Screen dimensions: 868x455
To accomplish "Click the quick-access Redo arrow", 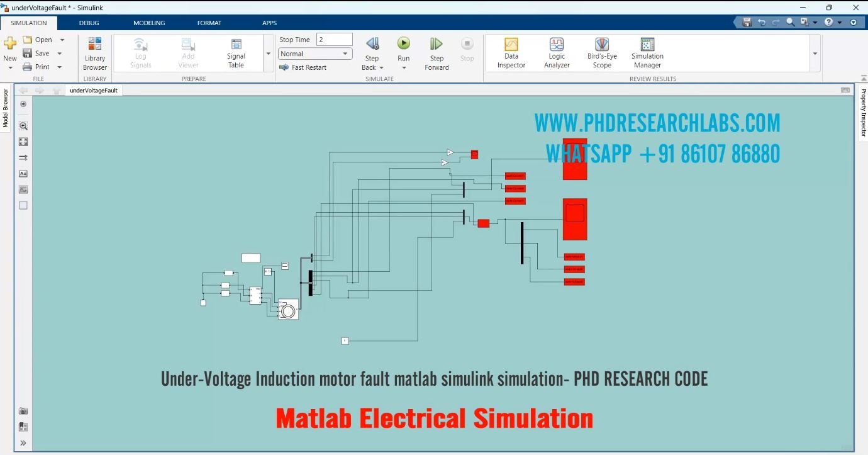I will (776, 22).
